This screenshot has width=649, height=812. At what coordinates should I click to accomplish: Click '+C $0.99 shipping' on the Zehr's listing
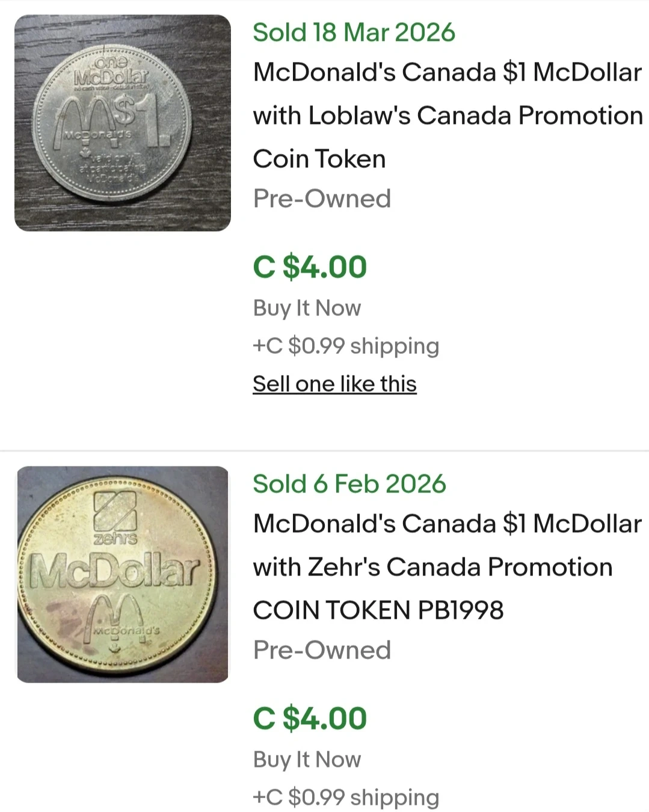coord(346,798)
